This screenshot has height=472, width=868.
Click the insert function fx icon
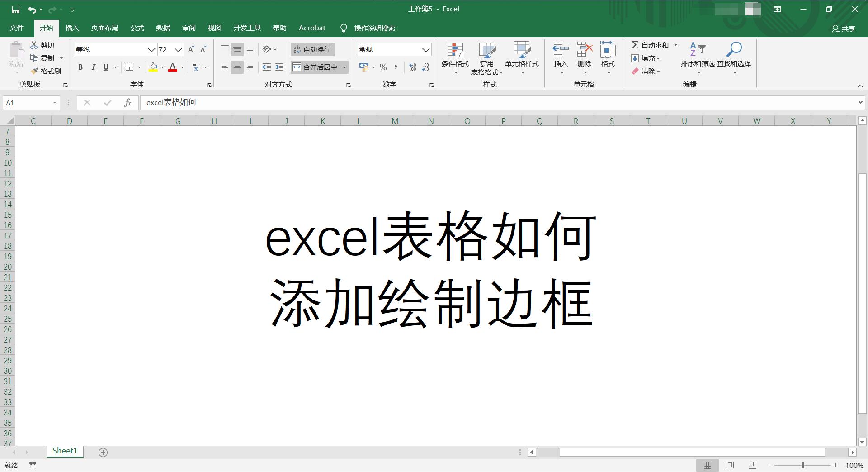tap(127, 103)
